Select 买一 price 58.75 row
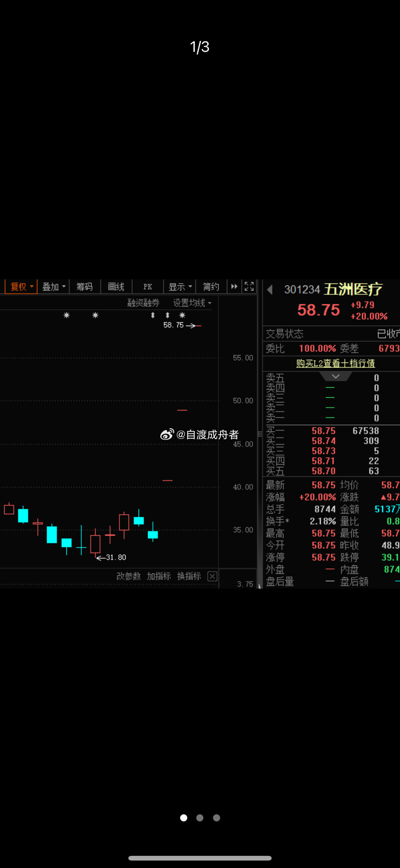400x868 pixels. (x=324, y=431)
